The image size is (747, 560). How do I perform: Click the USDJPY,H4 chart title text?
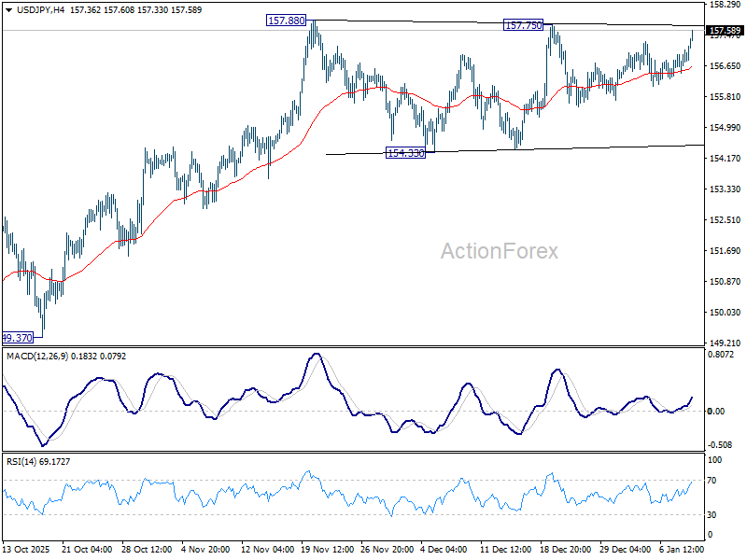40,10
